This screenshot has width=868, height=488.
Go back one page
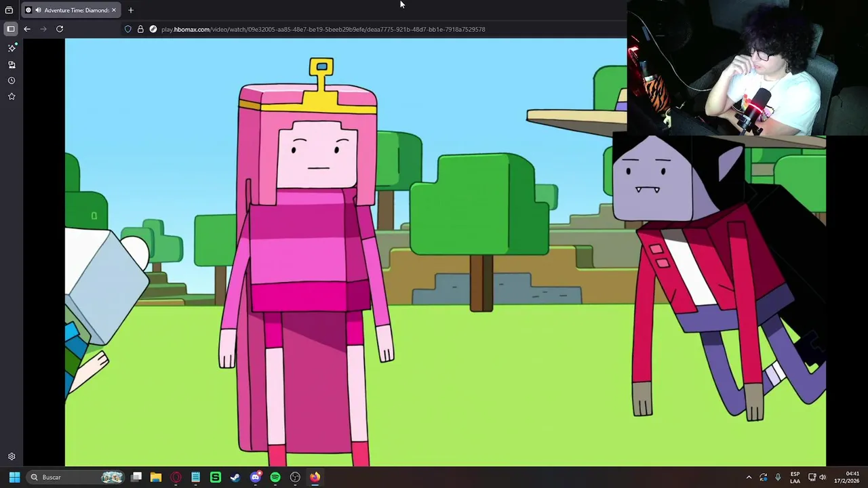[27, 29]
